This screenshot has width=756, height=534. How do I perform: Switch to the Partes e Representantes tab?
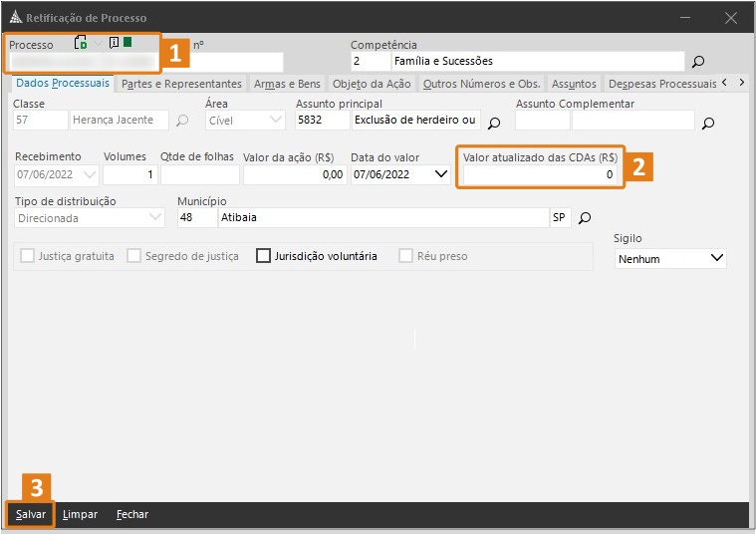click(x=181, y=85)
